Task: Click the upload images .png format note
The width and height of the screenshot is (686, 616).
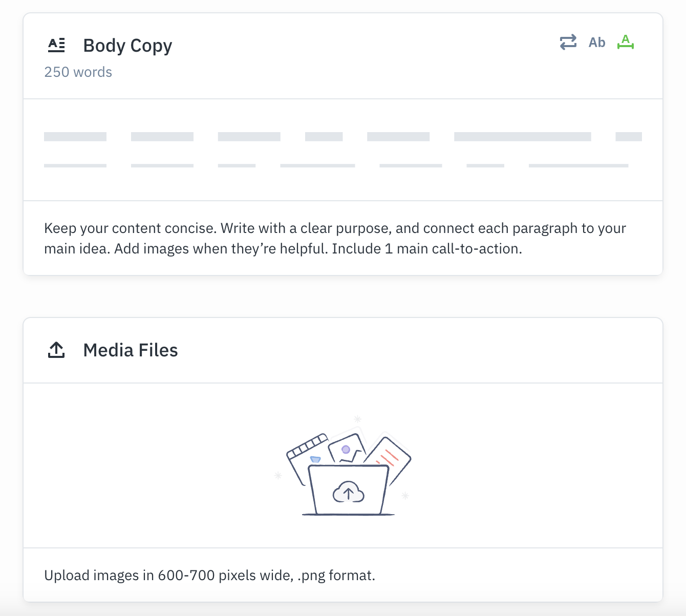Action: (x=209, y=576)
